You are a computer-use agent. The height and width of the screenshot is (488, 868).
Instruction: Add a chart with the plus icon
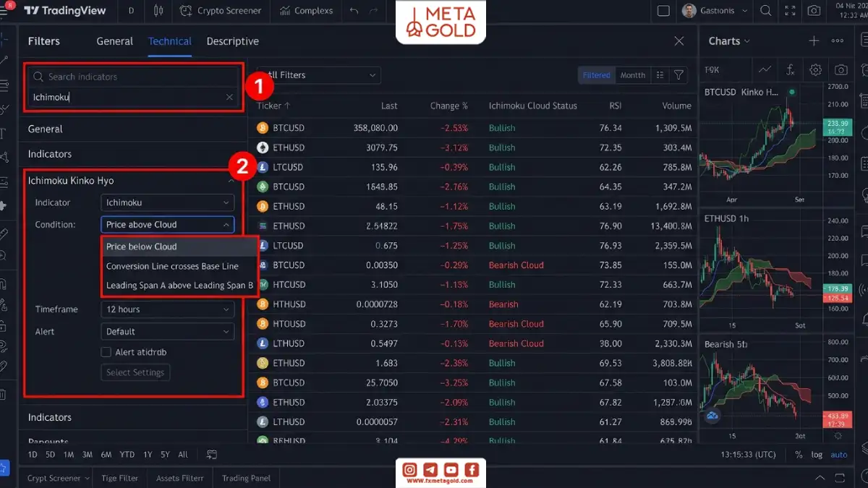coord(814,41)
